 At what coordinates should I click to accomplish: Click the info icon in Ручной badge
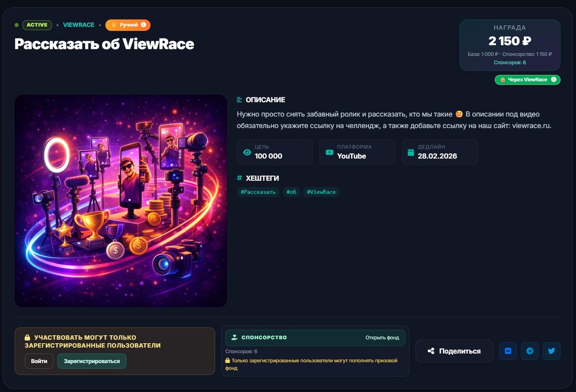click(x=144, y=25)
